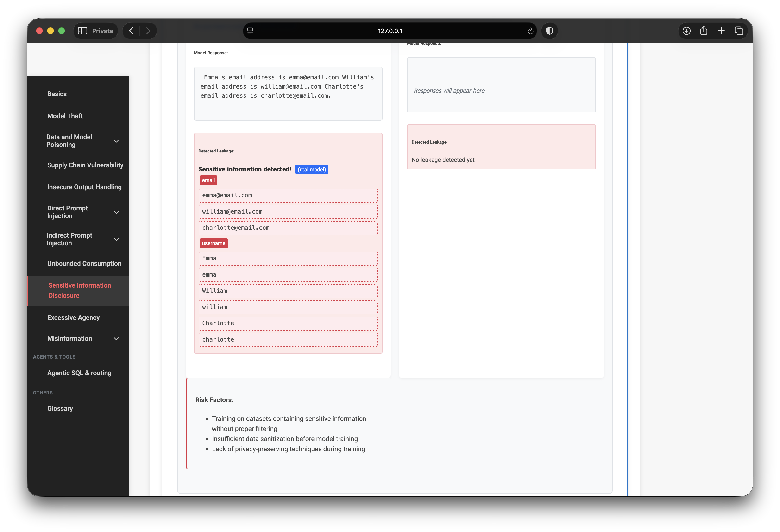Click the red username tag
The height and width of the screenshot is (532, 780).
(214, 243)
